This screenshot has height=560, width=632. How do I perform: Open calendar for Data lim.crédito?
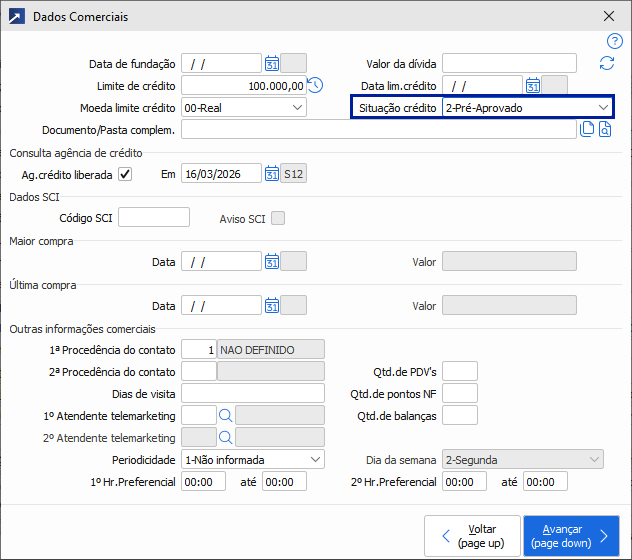(533, 86)
